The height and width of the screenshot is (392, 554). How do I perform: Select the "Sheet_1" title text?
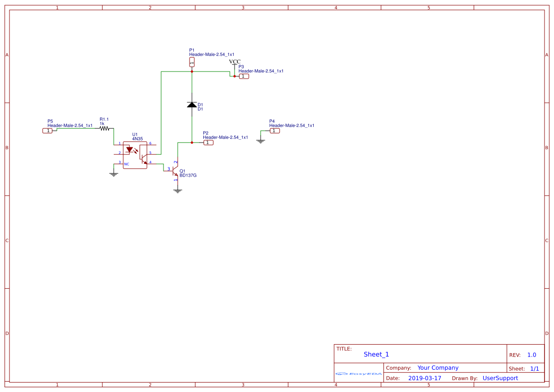click(376, 354)
